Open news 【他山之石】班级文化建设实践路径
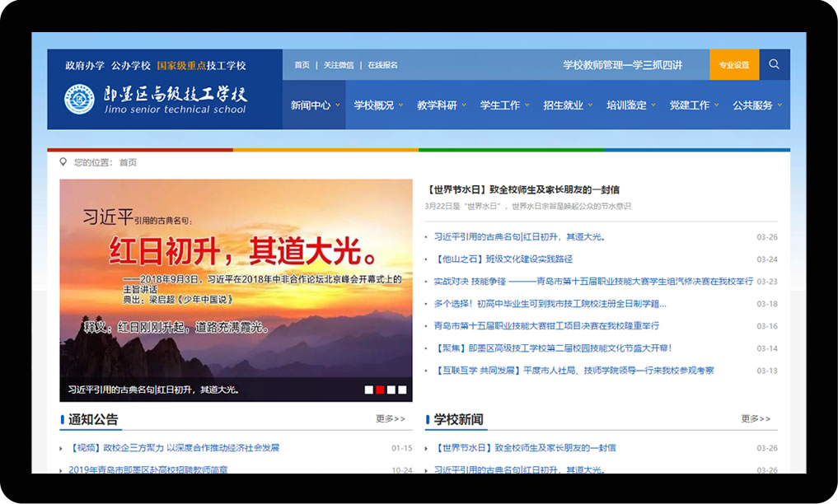The width and height of the screenshot is (838, 504). [503, 259]
